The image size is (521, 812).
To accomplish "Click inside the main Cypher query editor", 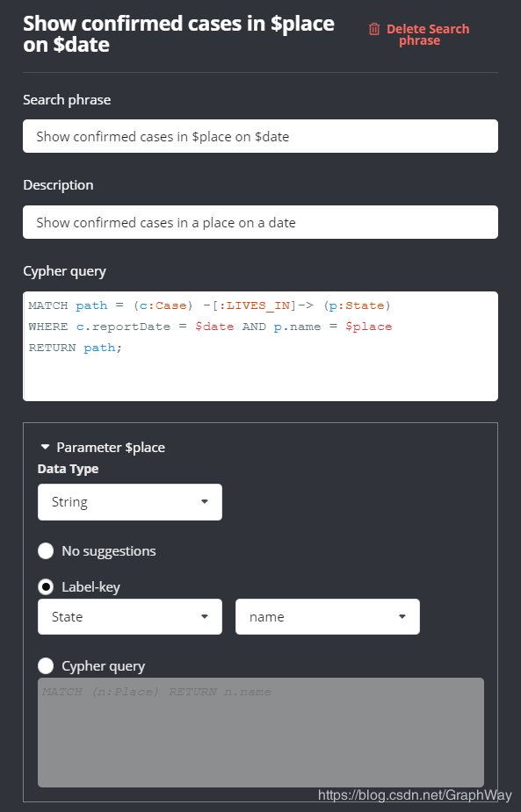I will [x=260, y=346].
